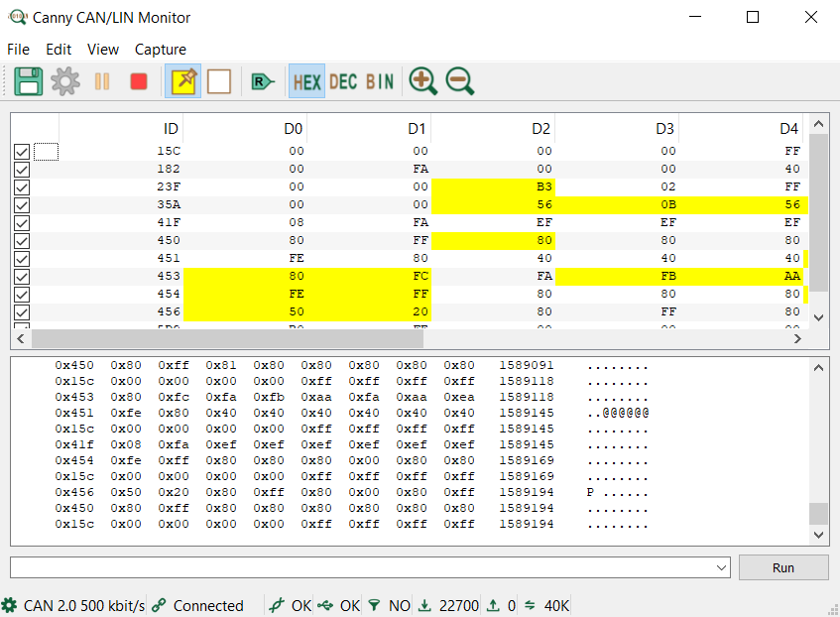Click the wrench OK status icon
Image resolution: width=840 pixels, height=617 pixels.
coord(277,606)
